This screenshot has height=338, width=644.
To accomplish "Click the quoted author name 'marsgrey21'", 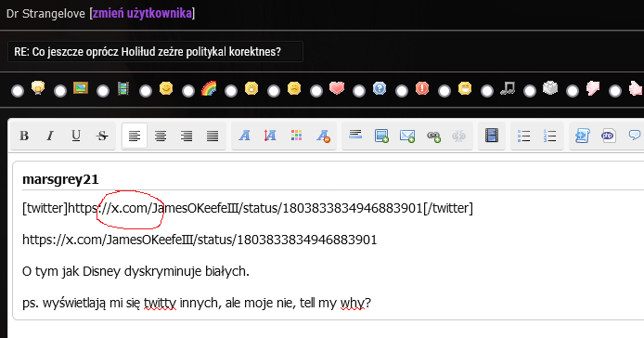I will click(x=60, y=180).
